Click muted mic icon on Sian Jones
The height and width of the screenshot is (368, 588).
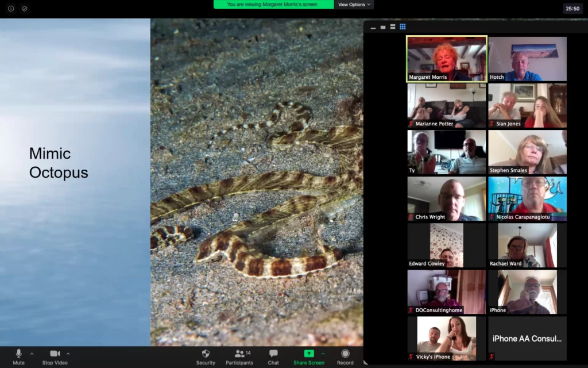coord(492,124)
